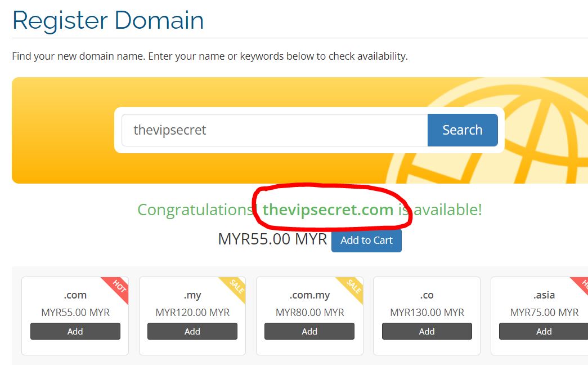Add the .com domain extension
The image size is (588, 383).
pos(75,332)
